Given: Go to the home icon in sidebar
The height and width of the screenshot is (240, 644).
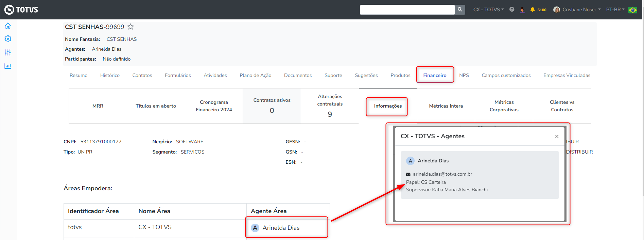Looking at the screenshot, I should point(8,26).
